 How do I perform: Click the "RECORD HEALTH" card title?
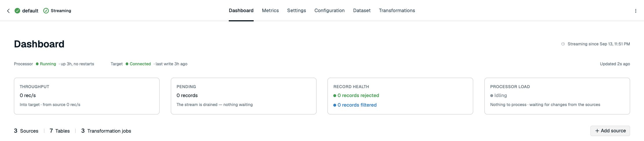351,87
